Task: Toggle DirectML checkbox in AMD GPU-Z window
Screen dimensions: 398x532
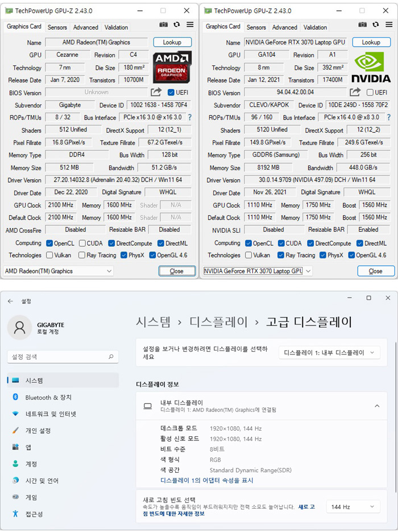Action: click(x=161, y=244)
